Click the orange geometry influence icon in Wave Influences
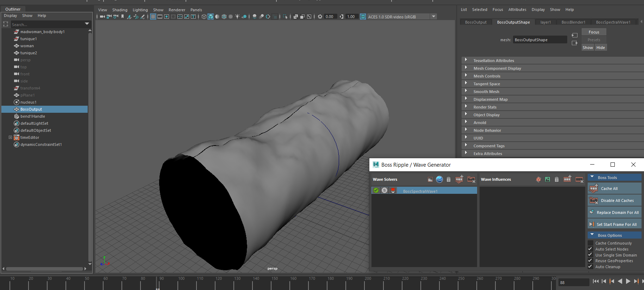This screenshot has width=644, height=290. point(538,179)
